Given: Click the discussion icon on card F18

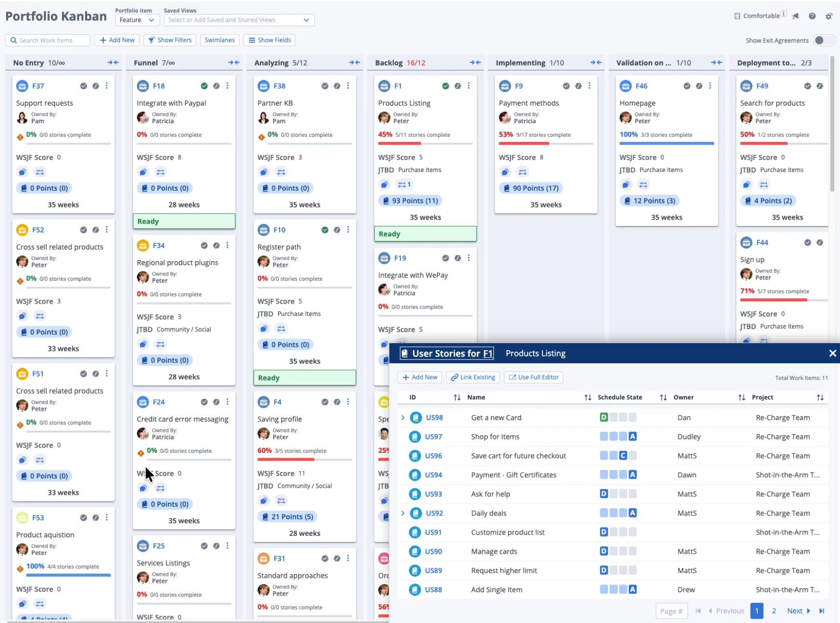Looking at the screenshot, I should [x=143, y=172].
